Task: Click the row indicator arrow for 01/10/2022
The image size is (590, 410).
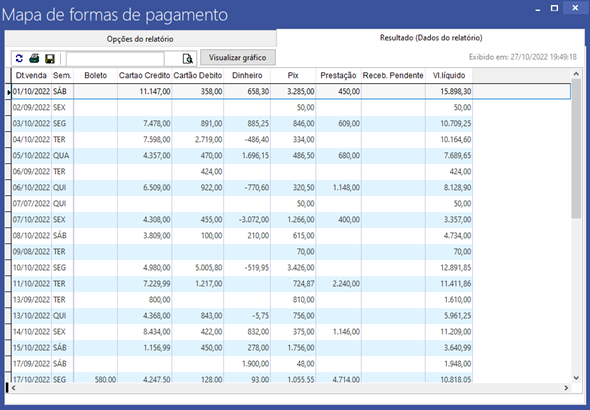Action: tap(9, 92)
